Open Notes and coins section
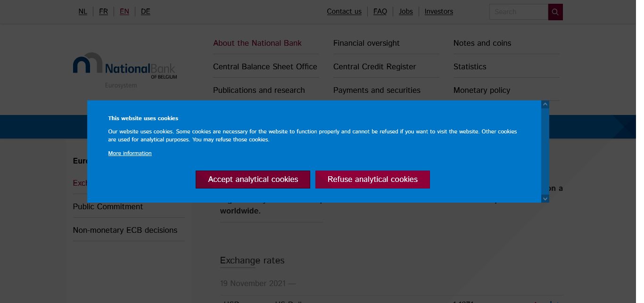 [x=482, y=43]
